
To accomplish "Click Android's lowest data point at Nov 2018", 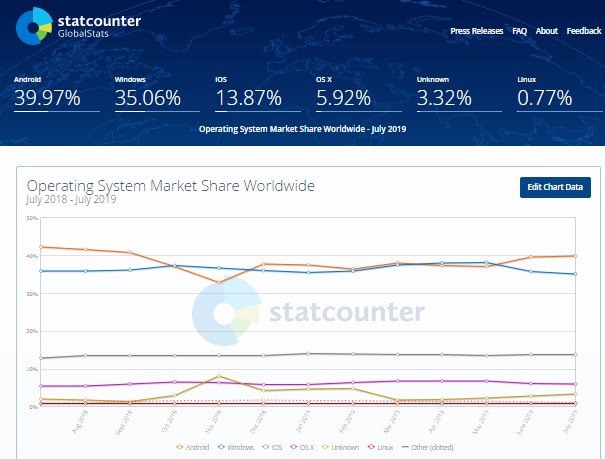I will click(219, 282).
